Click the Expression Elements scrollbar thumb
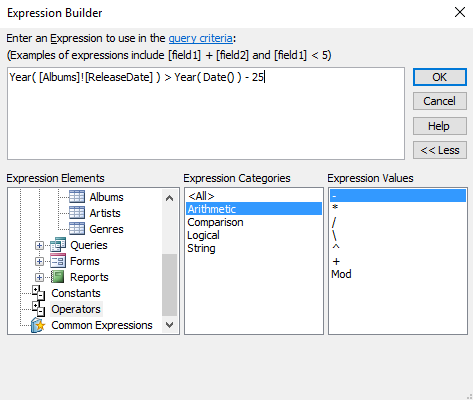473x400 pixels. [x=169, y=285]
